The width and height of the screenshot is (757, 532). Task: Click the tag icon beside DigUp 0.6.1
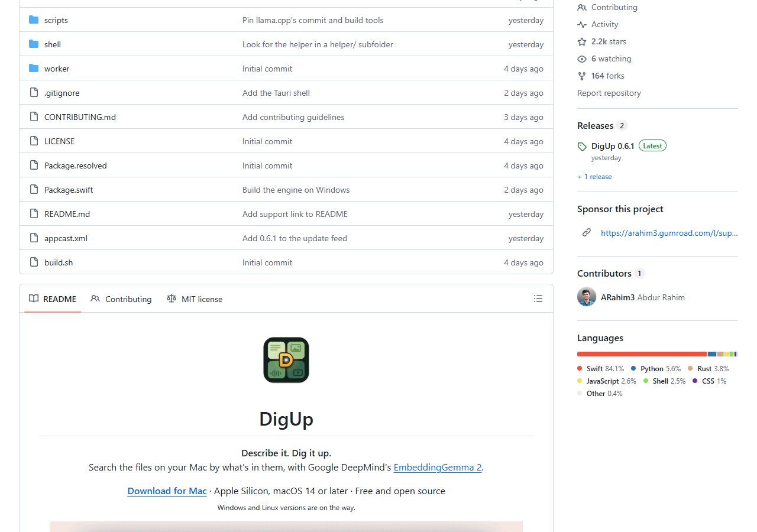coord(582,147)
